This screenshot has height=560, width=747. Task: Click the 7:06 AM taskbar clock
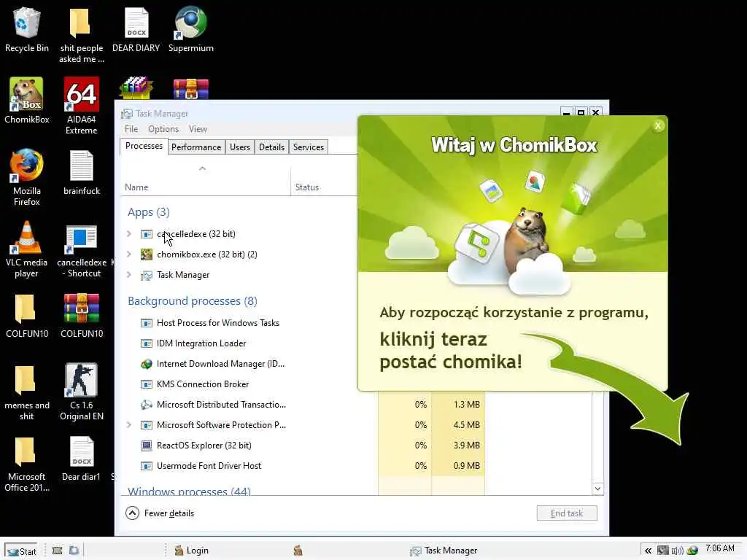[720, 548]
